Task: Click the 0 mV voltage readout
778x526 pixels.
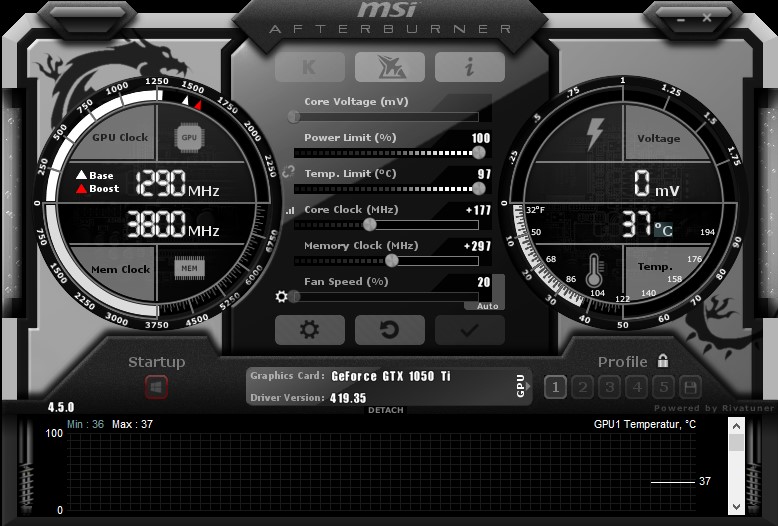Action: 656,184
